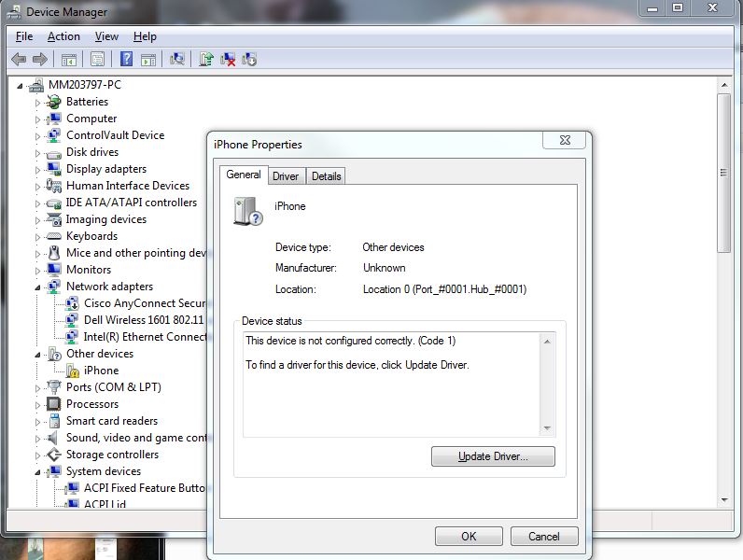Maximize the Device Manager window
Image resolution: width=743 pixels, height=560 pixels.
point(678,8)
